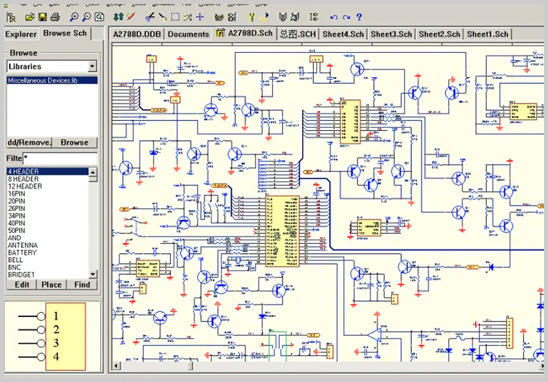Open the Sheet4.Sch document tab
This screenshot has width=548, height=382.
343,34
